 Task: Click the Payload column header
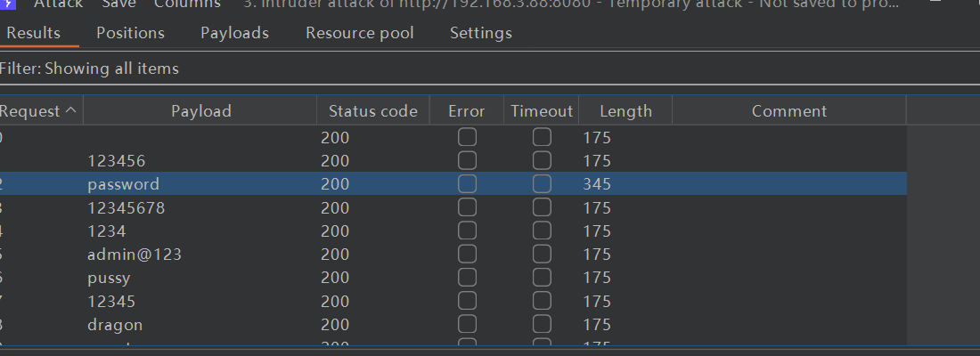point(200,111)
